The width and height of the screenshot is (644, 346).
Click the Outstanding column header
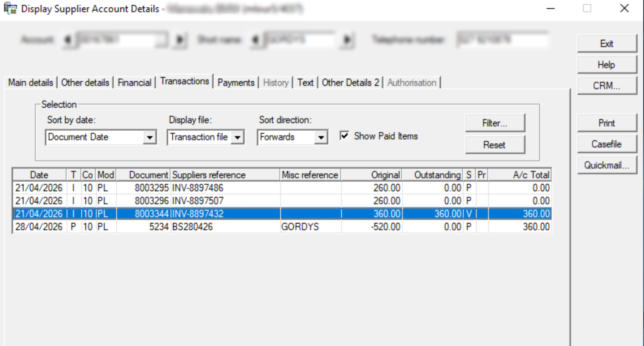432,175
